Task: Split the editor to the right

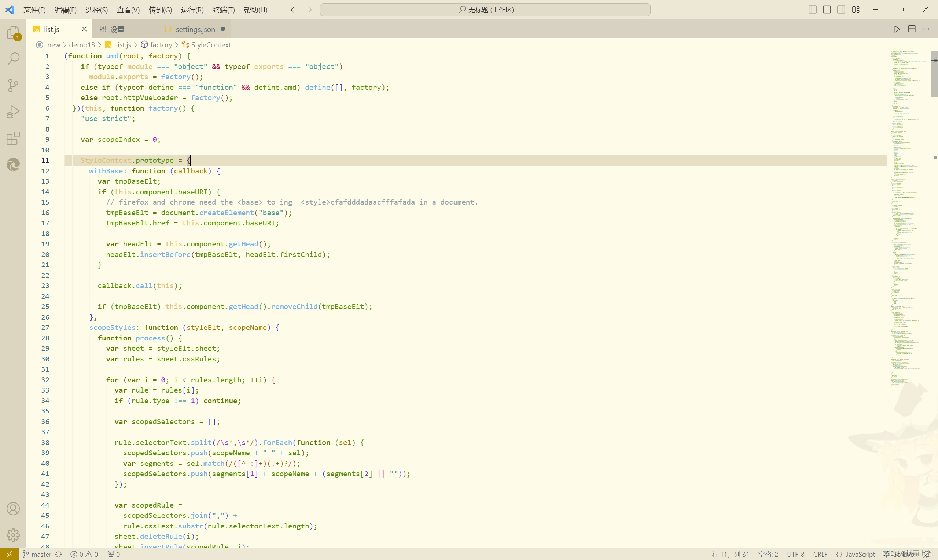Action: [912, 29]
